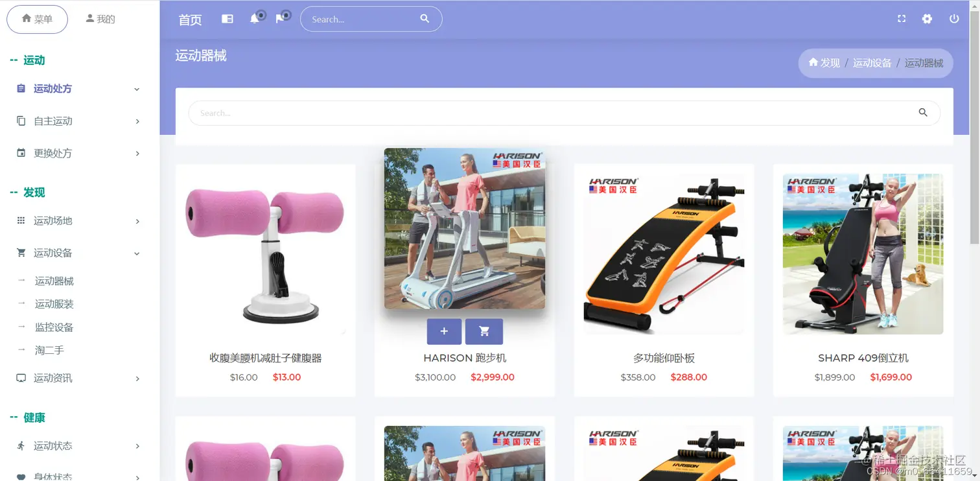This screenshot has height=481, width=980.
Task: Click the calendar icon beside 更换处方
Action: point(21,153)
